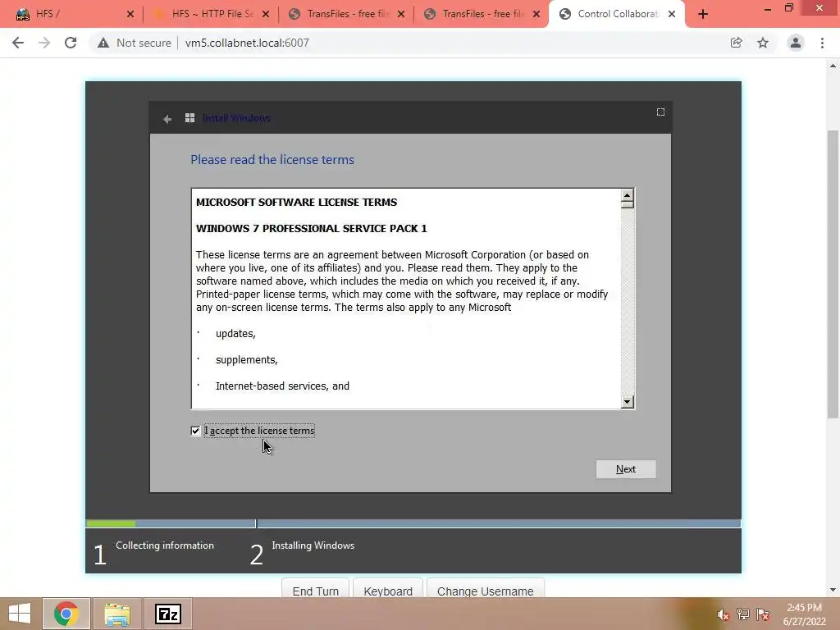The width and height of the screenshot is (840, 630).
Task: Toggle the I accept the license terms checkbox
Action: [x=195, y=431]
